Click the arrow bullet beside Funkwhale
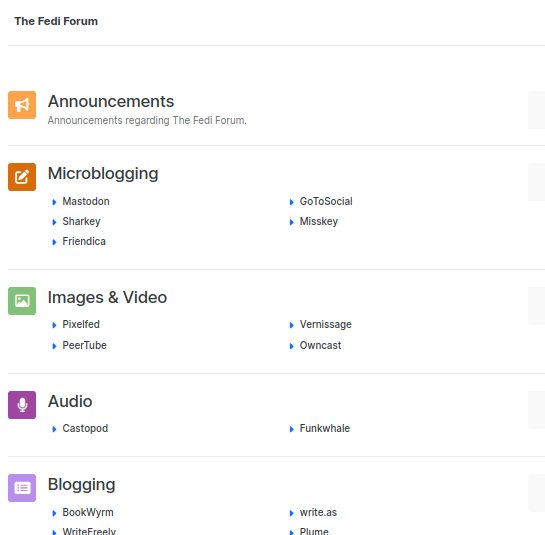The image size is (545, 535). [x=292, y=429]
